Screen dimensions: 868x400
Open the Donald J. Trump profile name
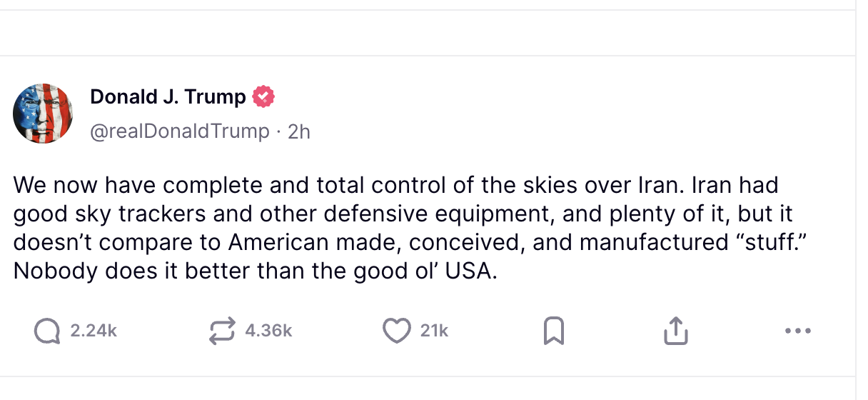168,96
